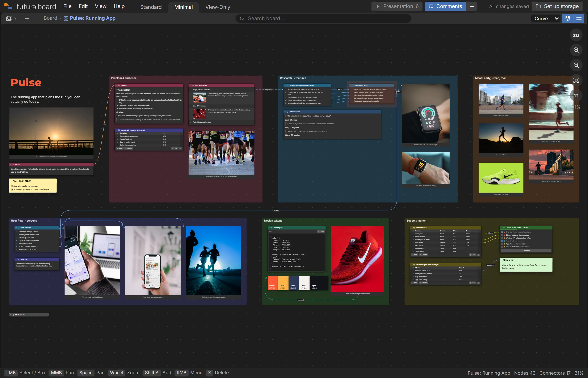Click code icon on tokens.json node
Screen dimensions: 588x378
pos(272,228)
